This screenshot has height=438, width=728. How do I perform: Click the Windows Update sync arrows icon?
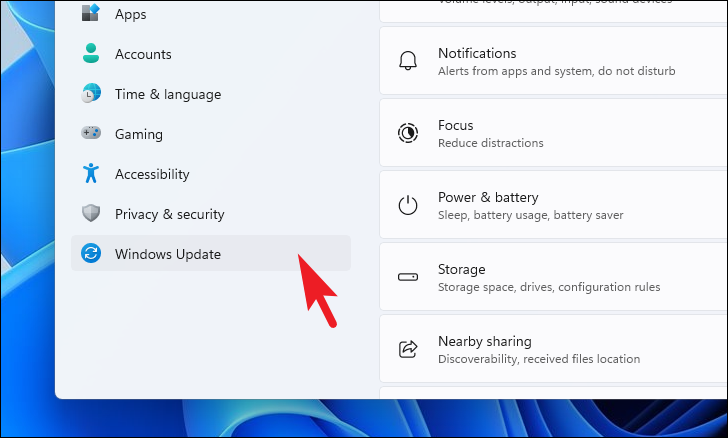[x=91, y=253]
